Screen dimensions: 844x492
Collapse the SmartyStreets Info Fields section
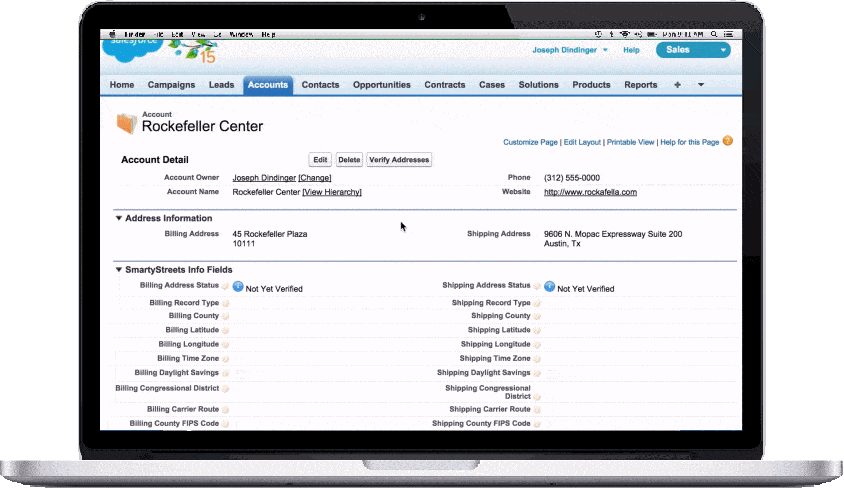(118, 270)
